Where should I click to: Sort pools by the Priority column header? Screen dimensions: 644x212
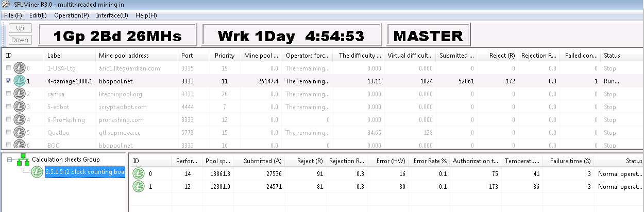(x=224, y=56)
